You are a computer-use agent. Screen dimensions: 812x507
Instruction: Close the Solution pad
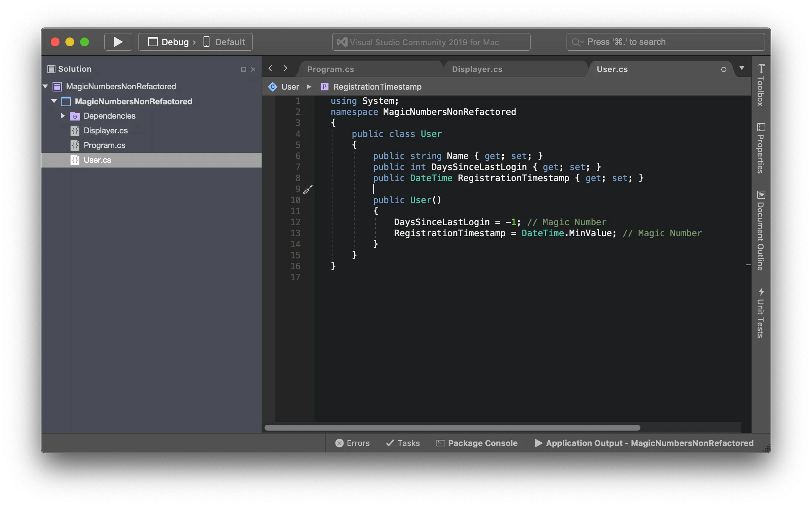point(253,69)
